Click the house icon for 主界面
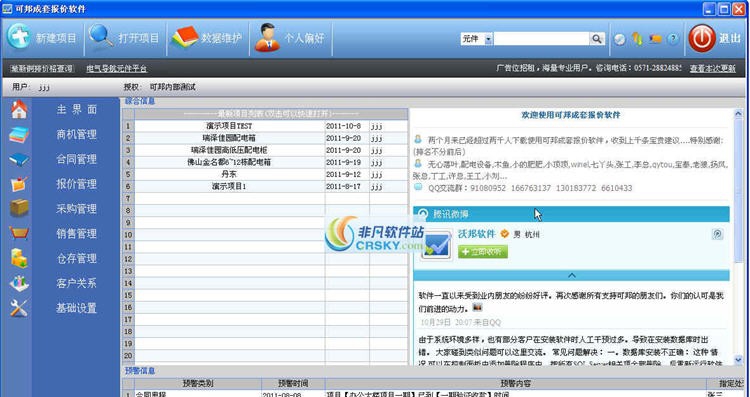This screenshot has height=397, width=750. click(x=19, y=110)
